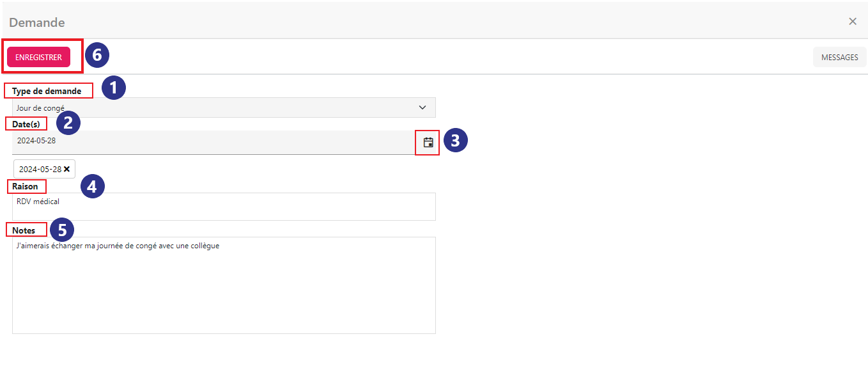The width and height of the screenshot is (868, 382).
Task: Open the Jour de congé dropdown
Action: tap(224, 107)
